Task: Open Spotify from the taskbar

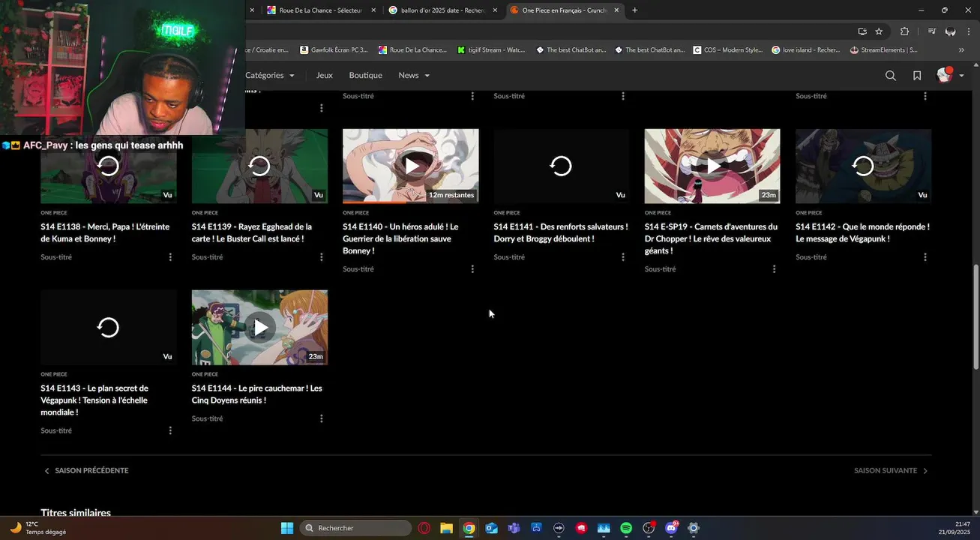Action: tap(626, 528)
